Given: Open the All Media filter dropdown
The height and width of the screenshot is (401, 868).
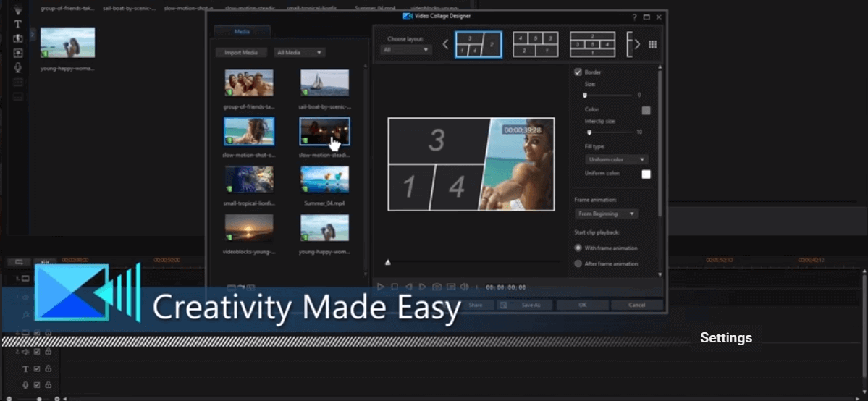Looking at the screenshot, I should tap(299, 53).
